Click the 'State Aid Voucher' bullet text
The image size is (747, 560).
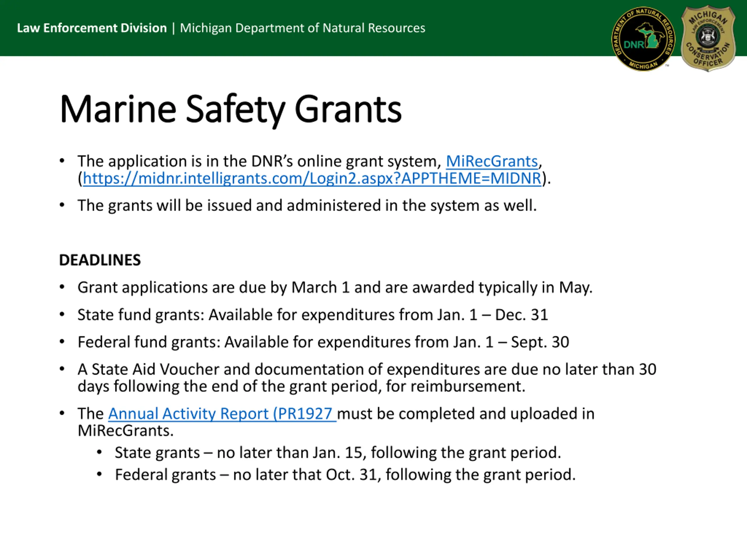pos(367,378)
